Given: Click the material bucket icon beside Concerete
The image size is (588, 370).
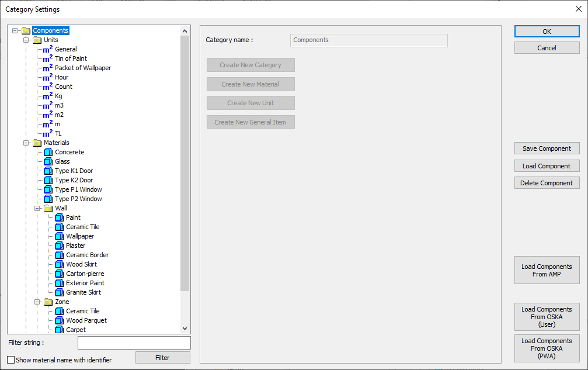Looking at the screenshot, I should pos(48,151).
